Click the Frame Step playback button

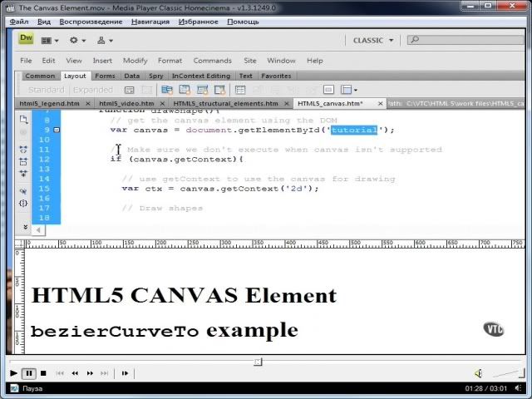tap(125, 373)
